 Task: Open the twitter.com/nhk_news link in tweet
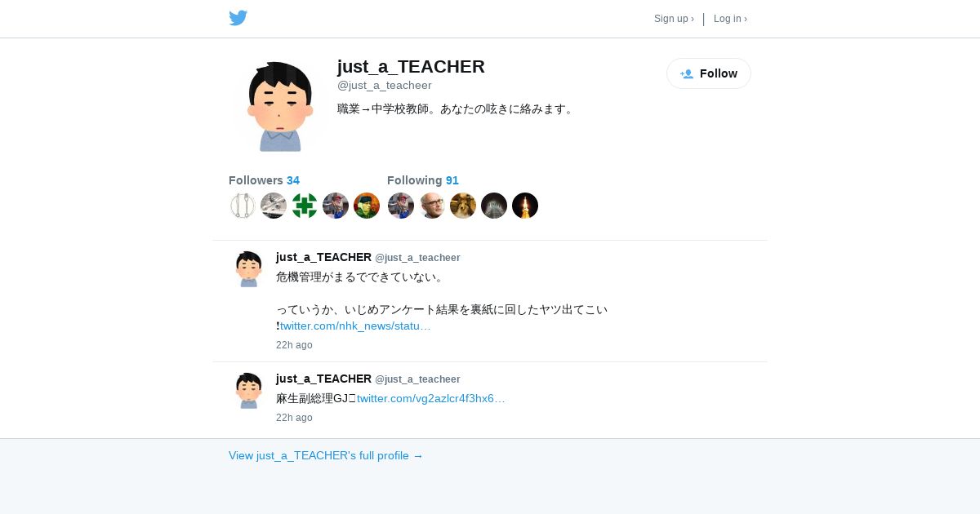pos(355,326)
